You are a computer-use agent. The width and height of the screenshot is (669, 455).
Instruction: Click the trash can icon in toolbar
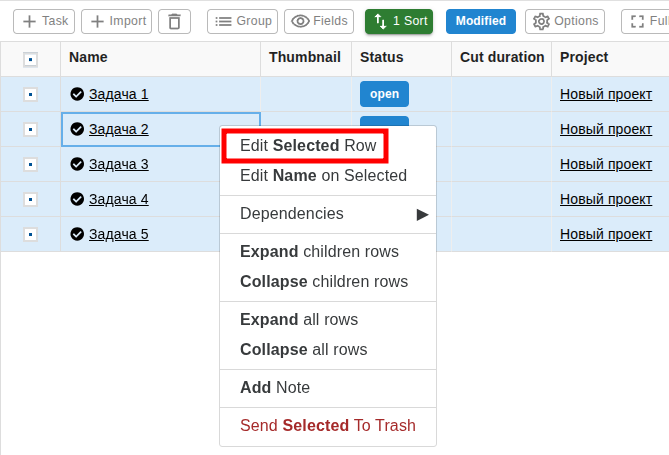pyautogui.click(x=175, y=21)
